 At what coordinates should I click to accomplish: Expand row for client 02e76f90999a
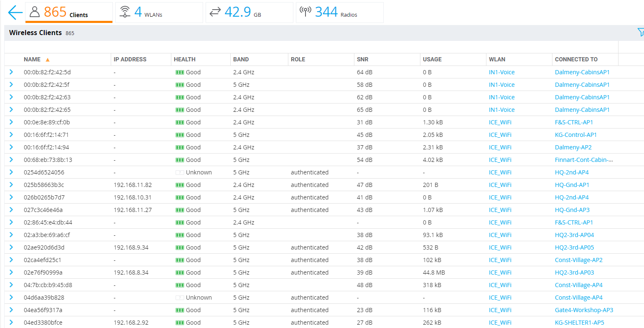coord(11,272)
